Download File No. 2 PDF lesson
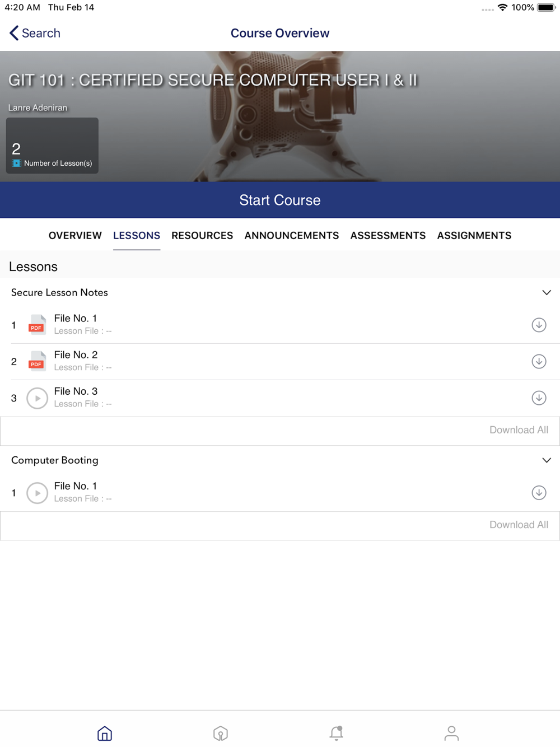 pos(539,361)
